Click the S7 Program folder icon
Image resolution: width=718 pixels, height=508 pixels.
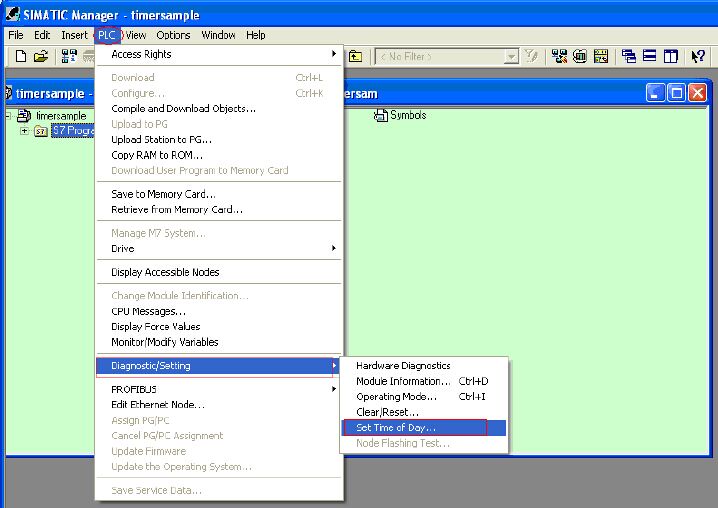pyautogui.click(x=41, y=131)
